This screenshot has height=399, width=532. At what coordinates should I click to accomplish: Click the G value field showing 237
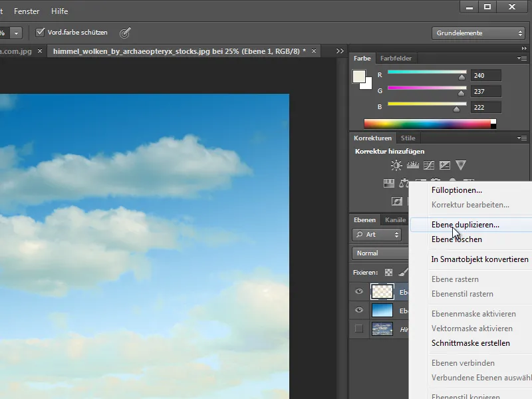pos(486,91)
